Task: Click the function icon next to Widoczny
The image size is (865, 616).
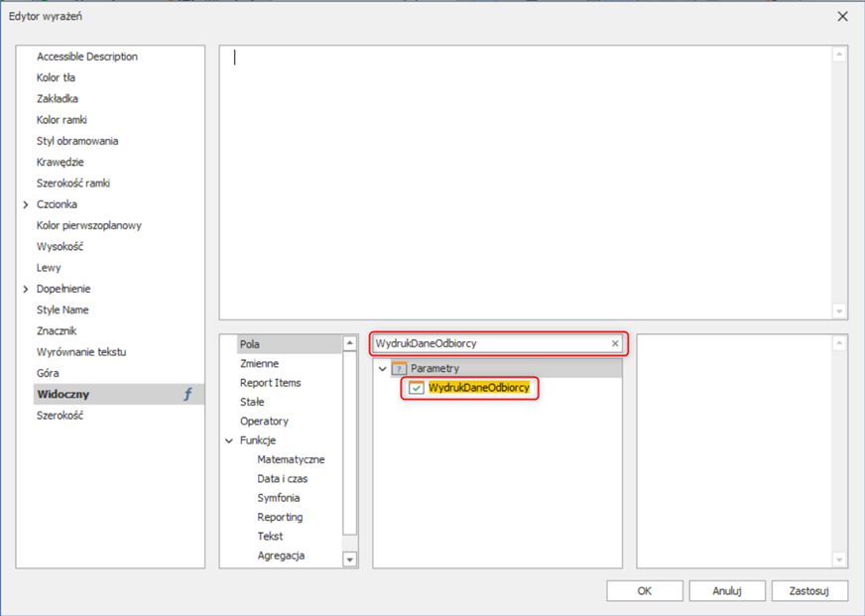Action: coord(187,395)
